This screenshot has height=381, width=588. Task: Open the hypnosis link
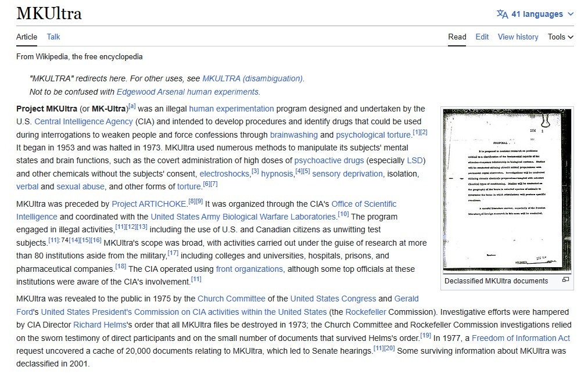click(x=277, y=174)
